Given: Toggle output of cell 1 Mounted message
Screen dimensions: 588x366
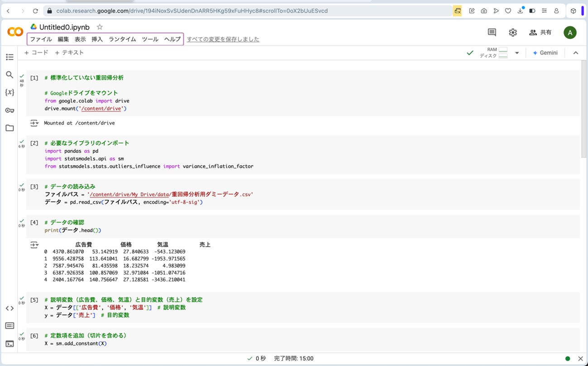Looking at the screenshot, I should point(34,123).
